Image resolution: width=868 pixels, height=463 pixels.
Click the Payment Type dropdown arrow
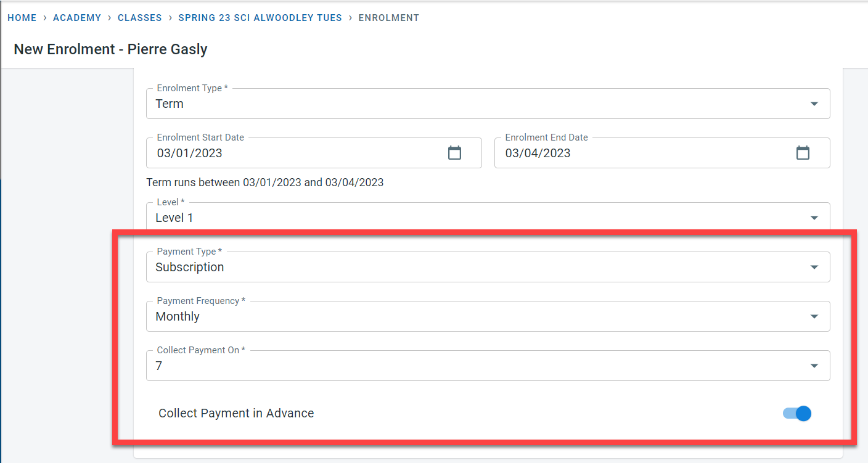click(x=814, y=268)
